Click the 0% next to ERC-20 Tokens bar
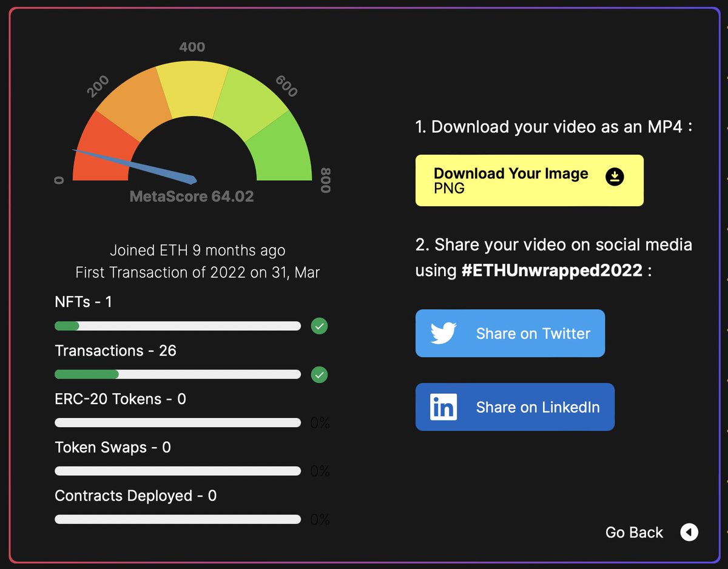 (320, 423)
